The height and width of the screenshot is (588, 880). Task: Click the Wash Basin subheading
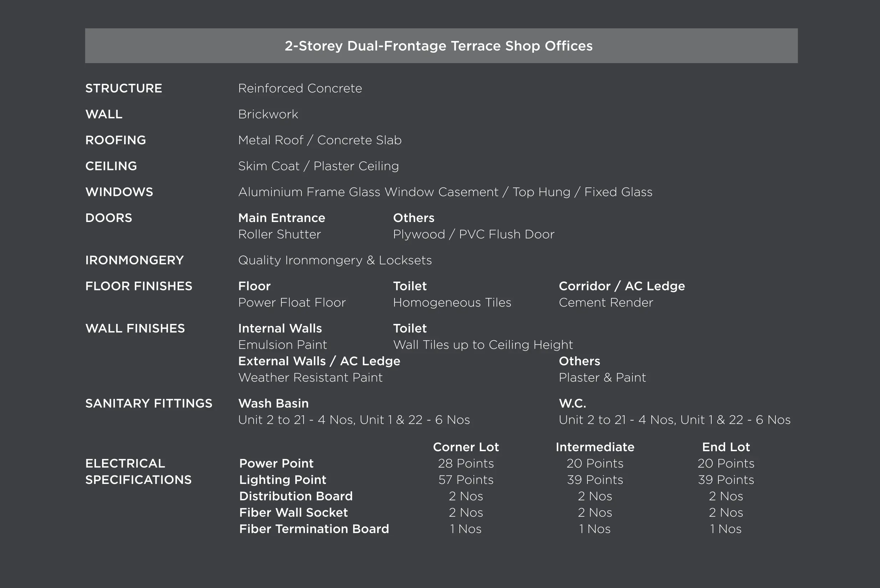pos(273,403)
